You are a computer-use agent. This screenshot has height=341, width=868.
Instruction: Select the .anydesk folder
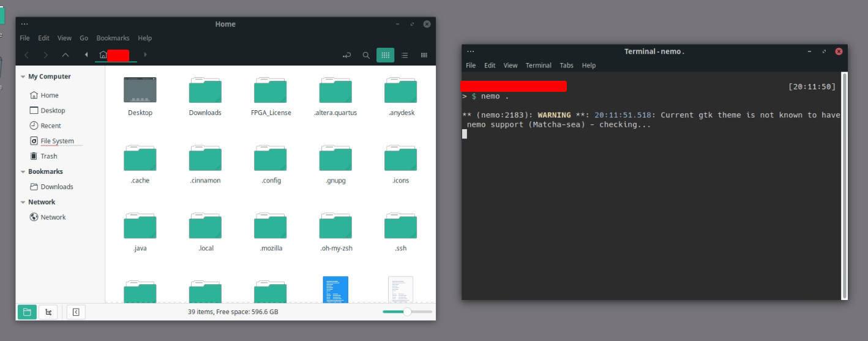tap(401, 90)
